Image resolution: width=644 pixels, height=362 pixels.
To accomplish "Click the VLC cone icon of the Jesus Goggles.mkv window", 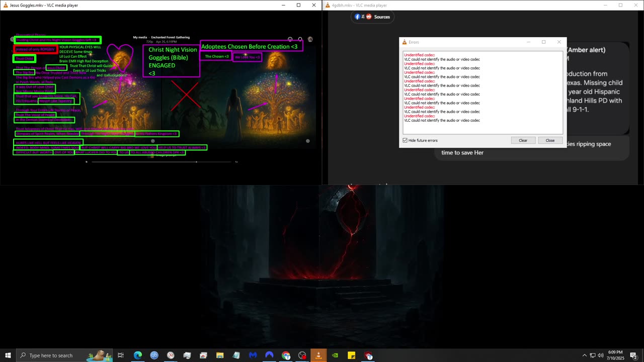I will tap(6, 5).
